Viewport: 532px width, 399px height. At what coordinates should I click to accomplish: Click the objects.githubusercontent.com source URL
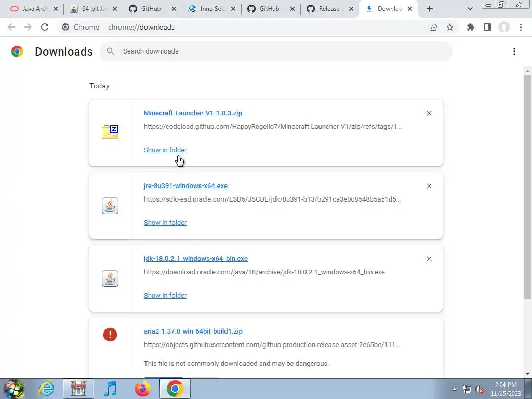point(272,345)
